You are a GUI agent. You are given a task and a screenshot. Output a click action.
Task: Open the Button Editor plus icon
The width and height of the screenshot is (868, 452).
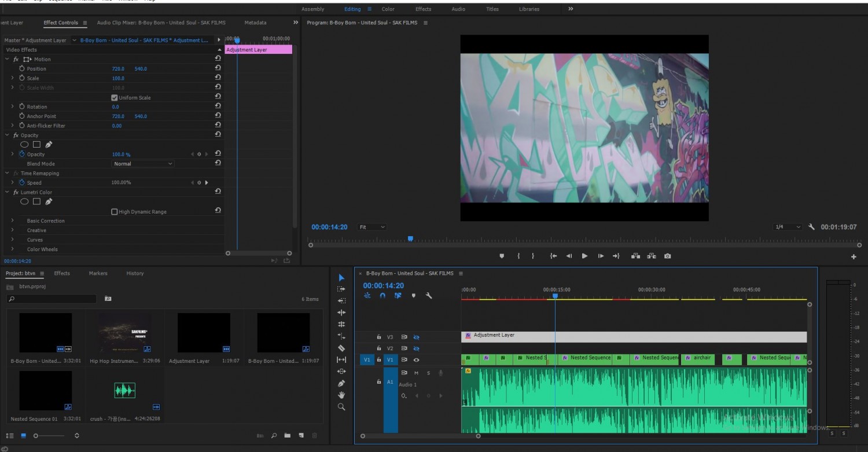[854, 256]
